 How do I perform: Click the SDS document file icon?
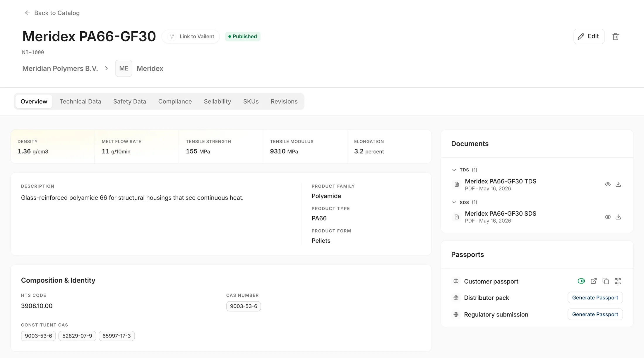(457, 217)
